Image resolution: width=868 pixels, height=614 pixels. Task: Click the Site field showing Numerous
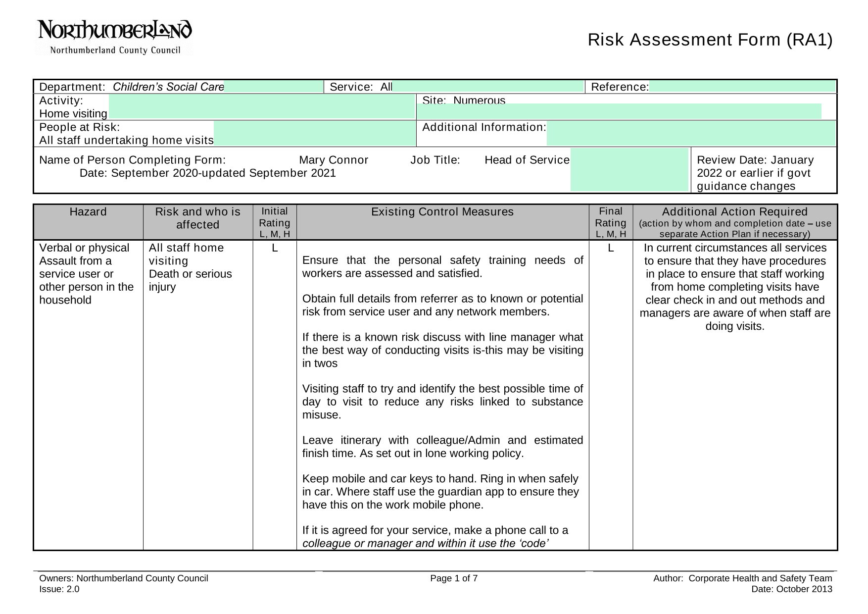click(x=619, y=111)
